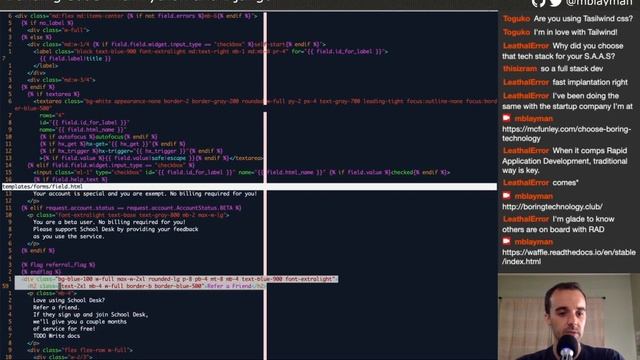Click code line 'as you use the service.'
The width and height of the screenshot is (640, 360).
click(69, 237)
